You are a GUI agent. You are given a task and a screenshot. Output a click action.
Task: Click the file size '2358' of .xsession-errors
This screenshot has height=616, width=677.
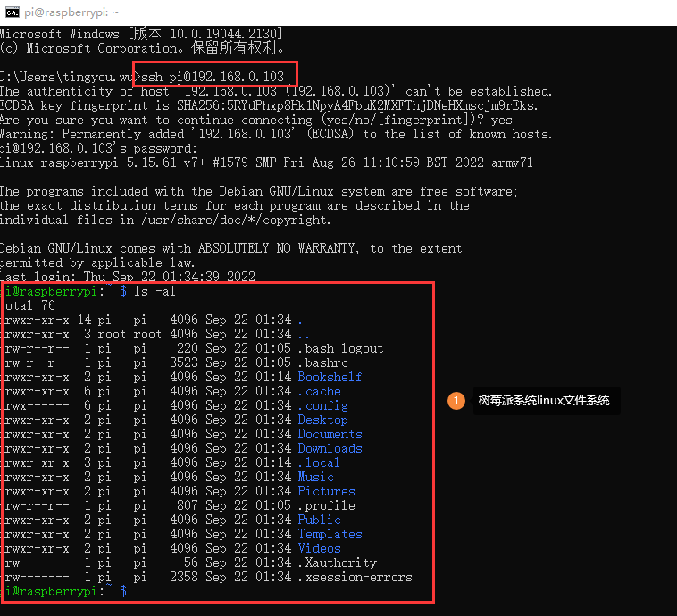pos(184,577)
